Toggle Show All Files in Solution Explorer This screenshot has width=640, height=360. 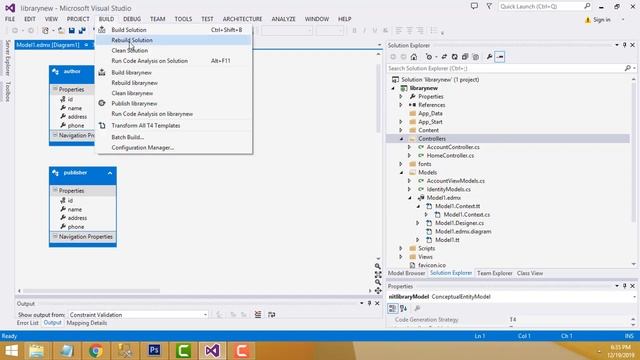coord(476,57)
